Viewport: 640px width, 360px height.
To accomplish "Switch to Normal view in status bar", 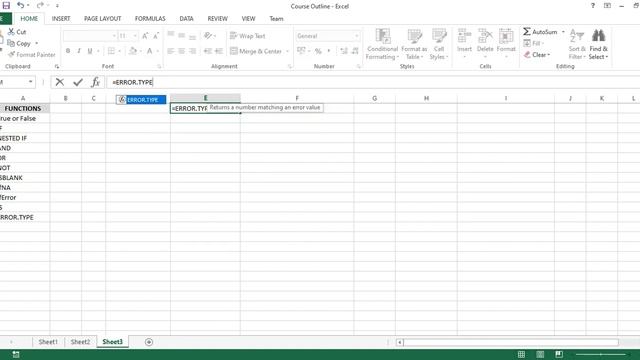I will tap(521, 354).
